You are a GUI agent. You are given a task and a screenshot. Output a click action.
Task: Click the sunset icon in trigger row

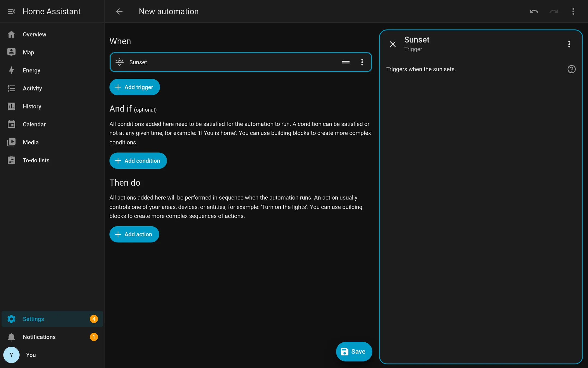click(120, 62)
